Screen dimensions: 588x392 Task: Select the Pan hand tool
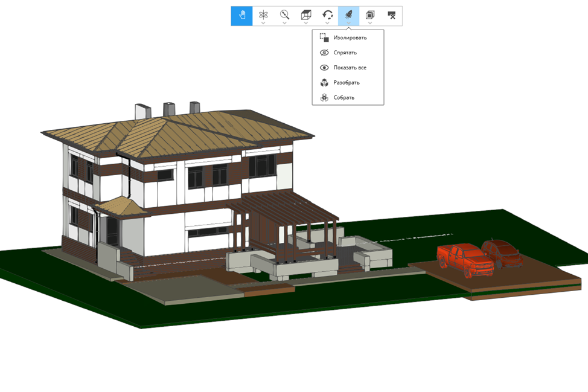click(x=241, y=16)
